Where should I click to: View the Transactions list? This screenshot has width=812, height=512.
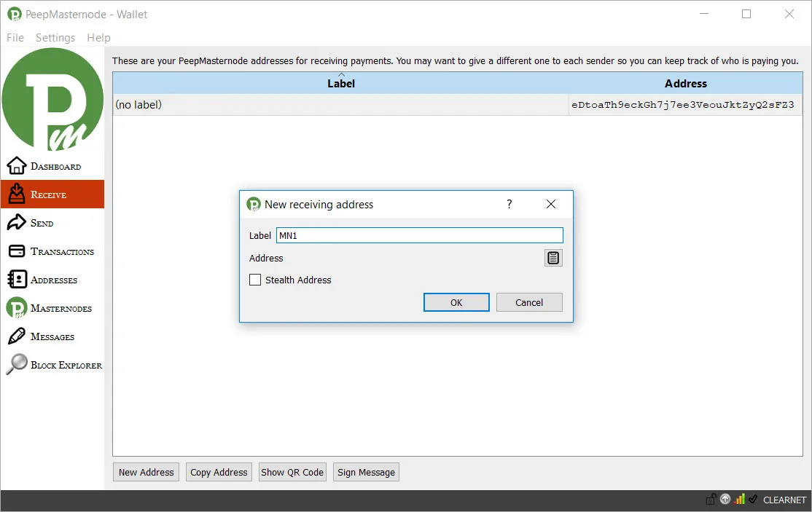pyautogui.click(x=52, y=251)
